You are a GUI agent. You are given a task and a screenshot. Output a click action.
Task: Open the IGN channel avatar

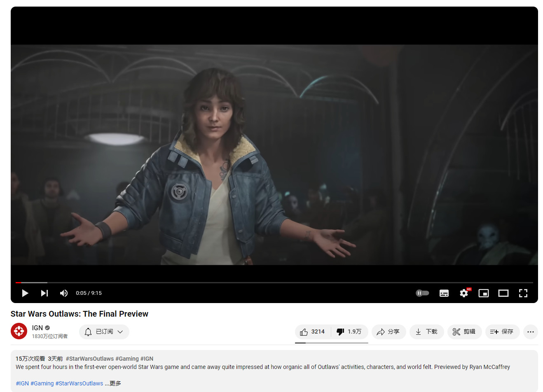coord(19,331)
